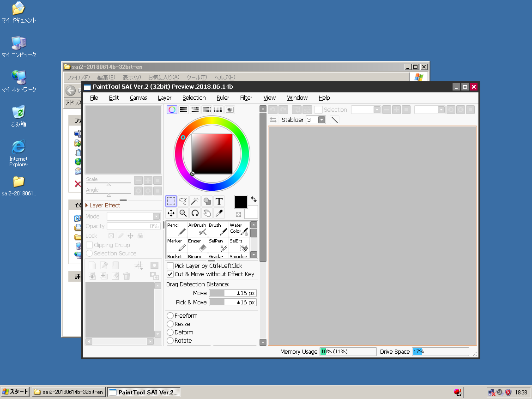
Task: Select the Zoom magnifier tool
Action: (x=183, y=213)
